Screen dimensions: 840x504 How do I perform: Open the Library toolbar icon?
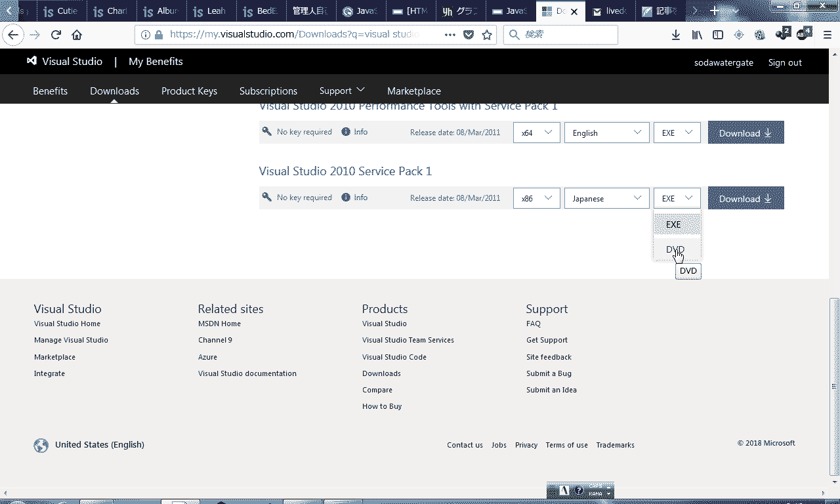pos(696,34)
